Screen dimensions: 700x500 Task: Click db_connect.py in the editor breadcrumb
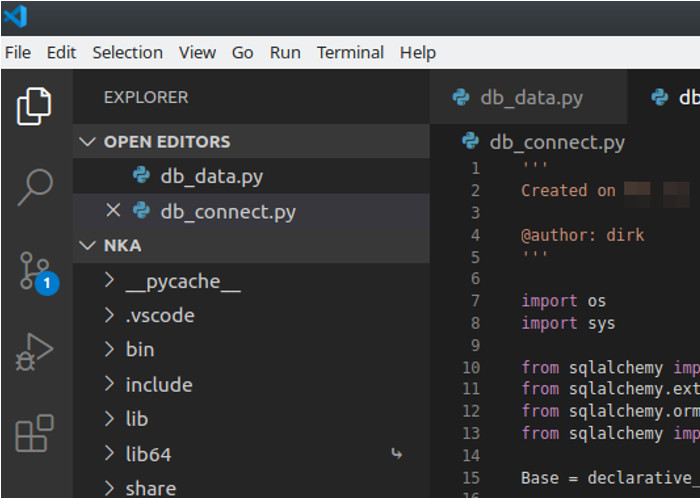pos(556,142)
